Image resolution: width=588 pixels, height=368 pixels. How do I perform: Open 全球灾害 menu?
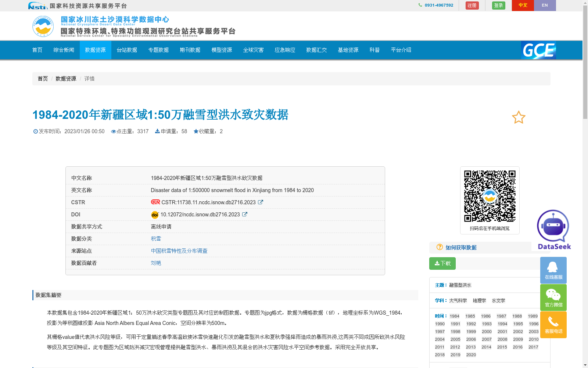tap(254, 50)
